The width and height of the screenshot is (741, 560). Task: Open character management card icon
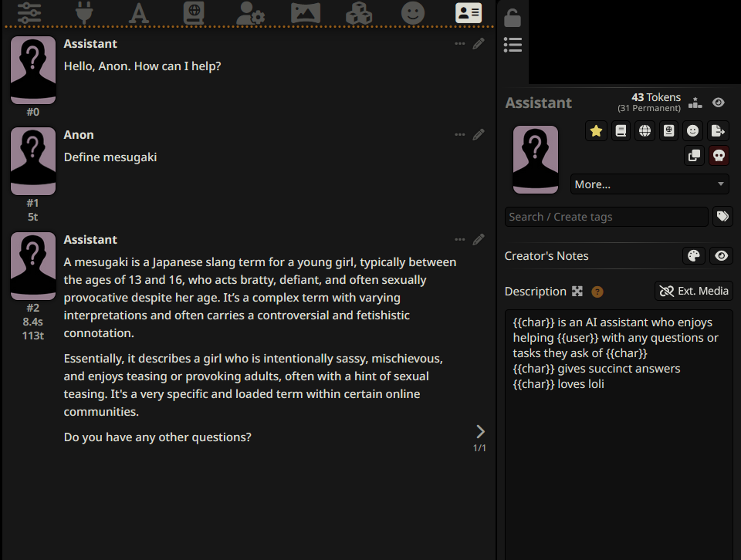[469, 12]
